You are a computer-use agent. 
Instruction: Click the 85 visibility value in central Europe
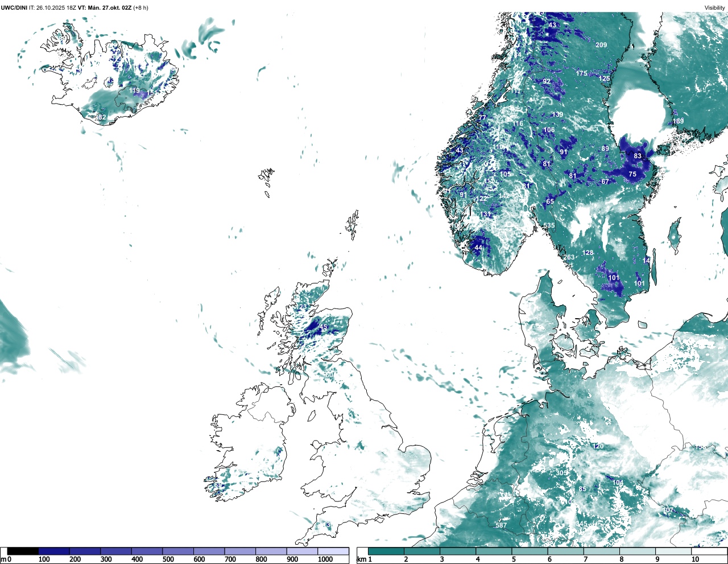(x=582, y=489)
